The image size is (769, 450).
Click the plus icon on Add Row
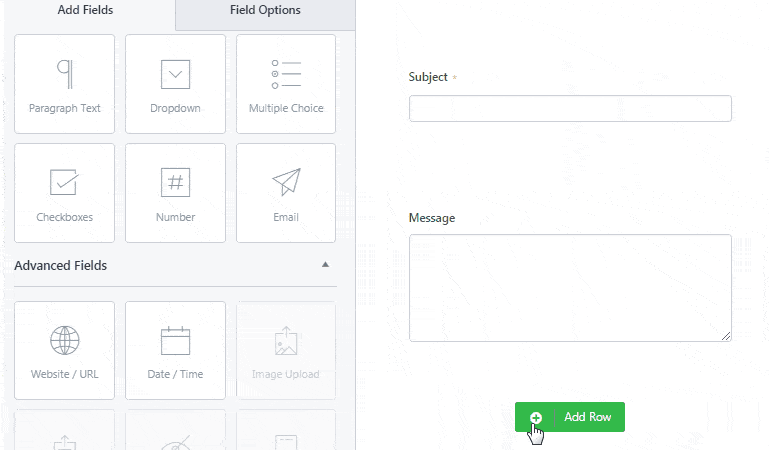[536, 418]
